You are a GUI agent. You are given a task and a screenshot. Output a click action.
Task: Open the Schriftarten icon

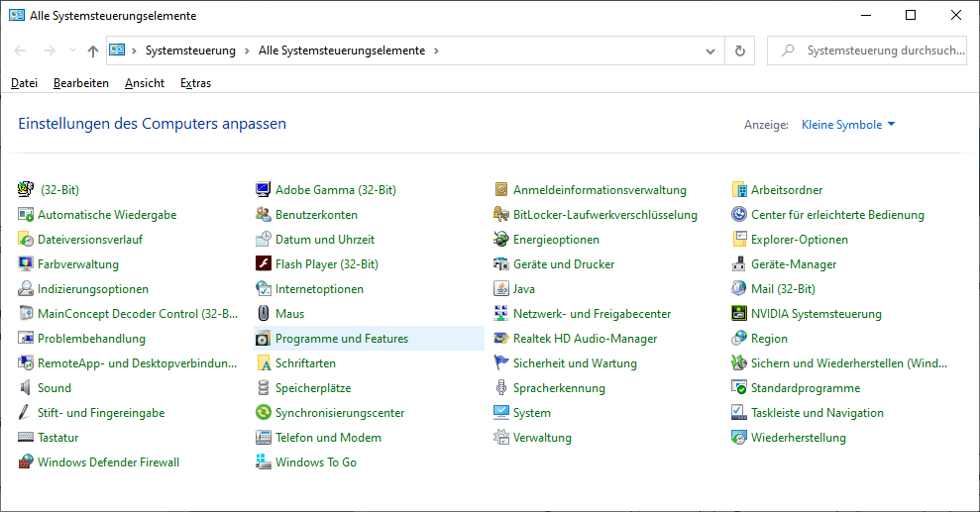[x=264, y=363]
